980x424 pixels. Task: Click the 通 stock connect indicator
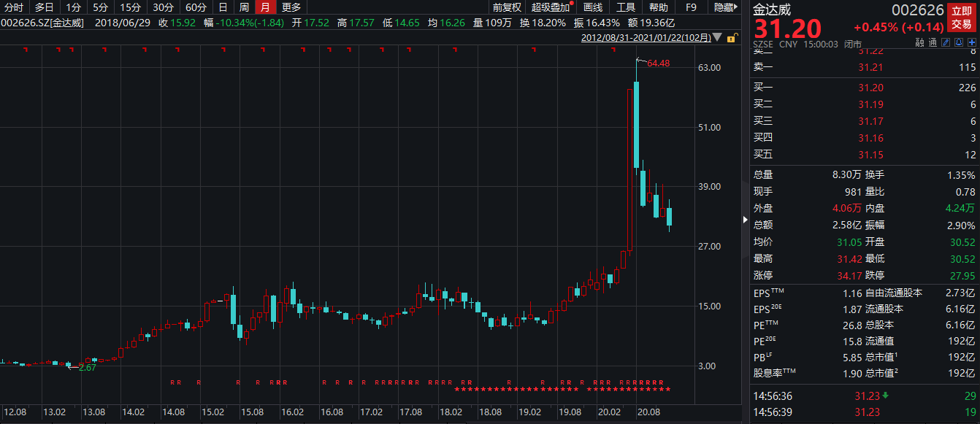933,43
